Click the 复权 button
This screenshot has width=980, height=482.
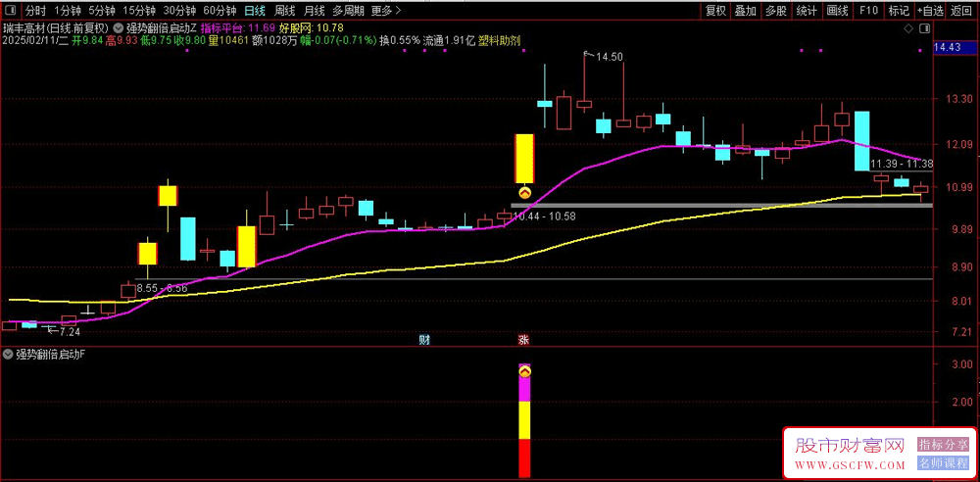715,11
